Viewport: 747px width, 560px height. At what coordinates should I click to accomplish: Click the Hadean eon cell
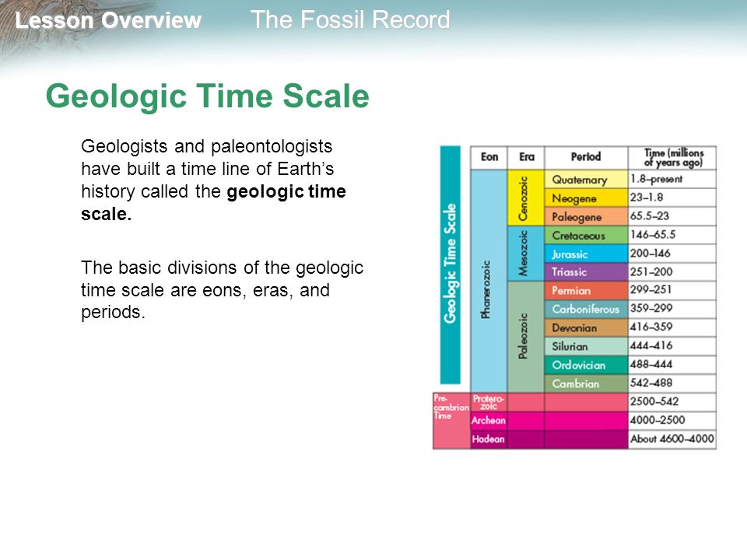489,439
